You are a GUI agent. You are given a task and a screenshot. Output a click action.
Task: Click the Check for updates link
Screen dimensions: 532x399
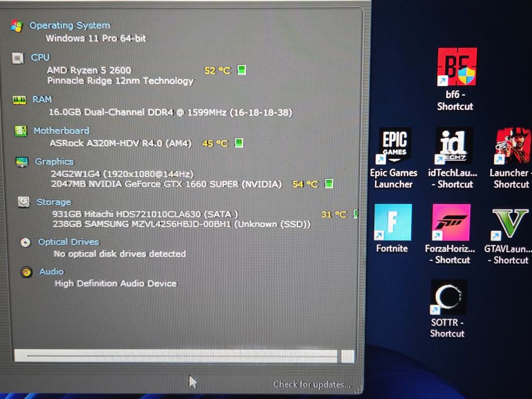[x=312, y=385]
